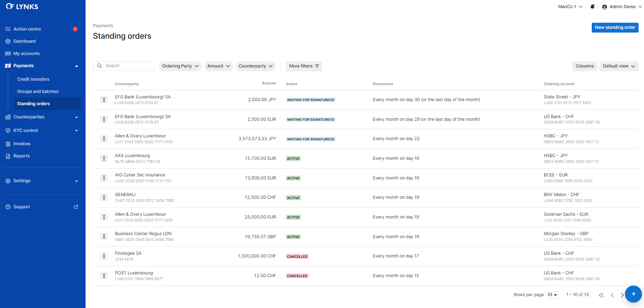Expand the Settings menu section

76,181
